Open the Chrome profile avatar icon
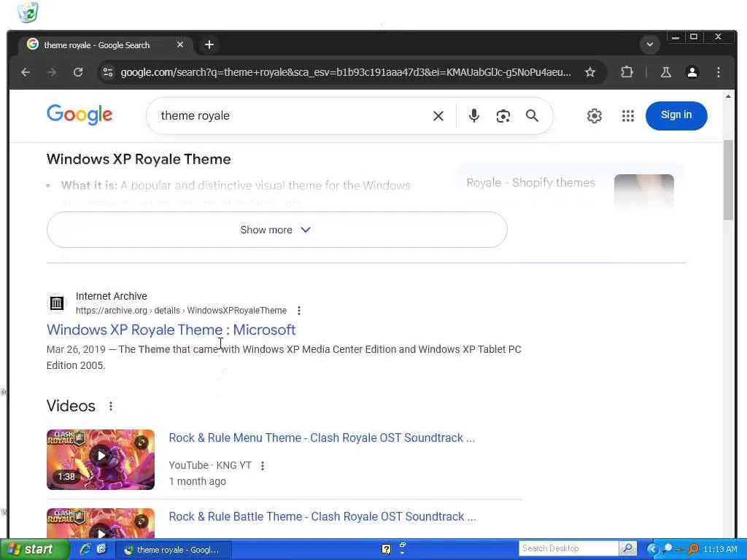This screenshot has height=560, width=747. (x=692, y=72)
